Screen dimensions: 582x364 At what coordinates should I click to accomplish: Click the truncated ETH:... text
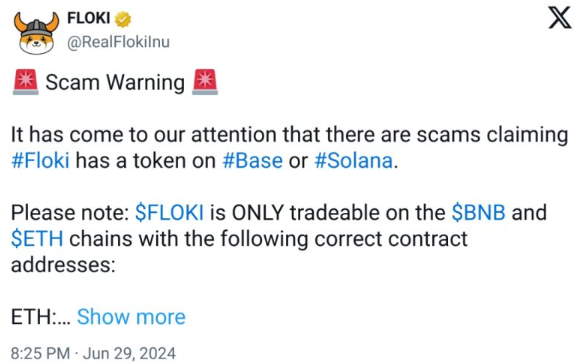pyautogui.click(x=40, y=317)
